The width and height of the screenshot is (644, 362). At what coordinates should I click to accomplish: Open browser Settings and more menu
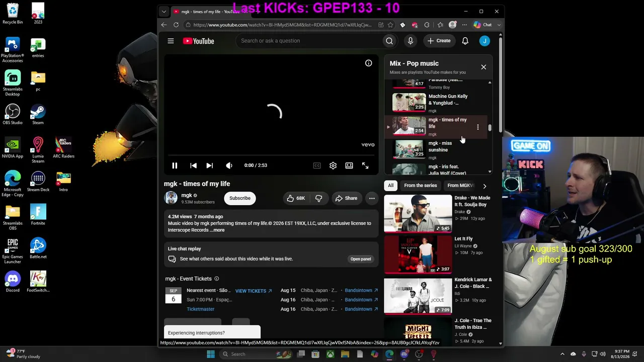[x=464, y=25]
